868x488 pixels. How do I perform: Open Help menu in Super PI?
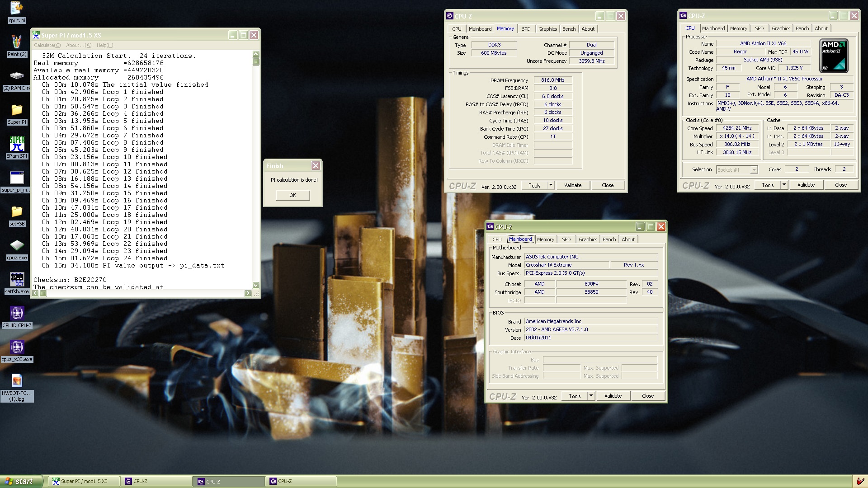[105, 45]
